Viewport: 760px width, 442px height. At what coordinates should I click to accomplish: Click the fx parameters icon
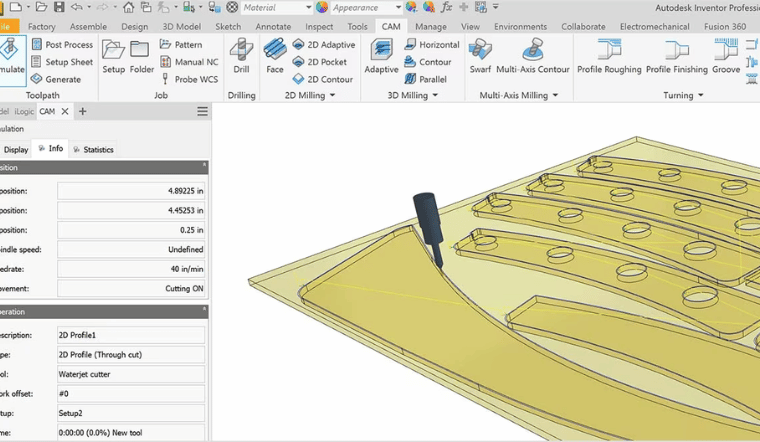coord(446,7)
